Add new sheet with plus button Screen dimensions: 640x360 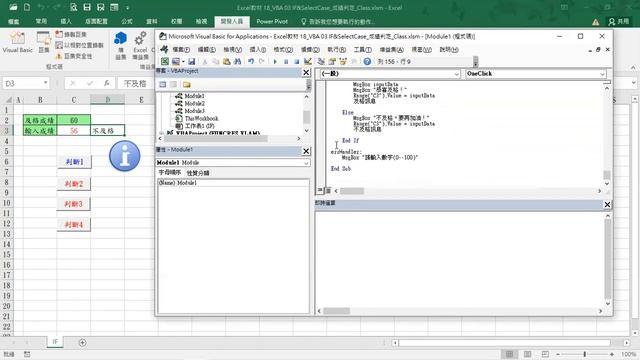pyautogui.click(x=82, y=342)
